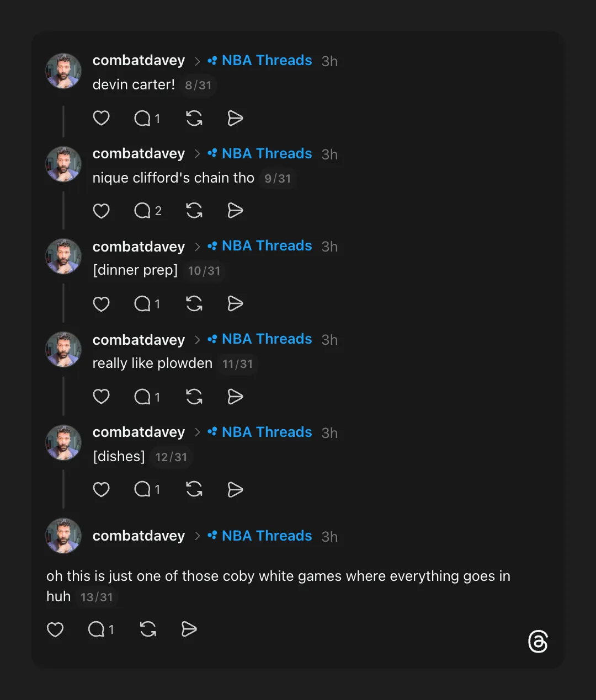Click the 8/31 thread position badge
Viewport: 596px width, 700px height.
click(198, 86)
